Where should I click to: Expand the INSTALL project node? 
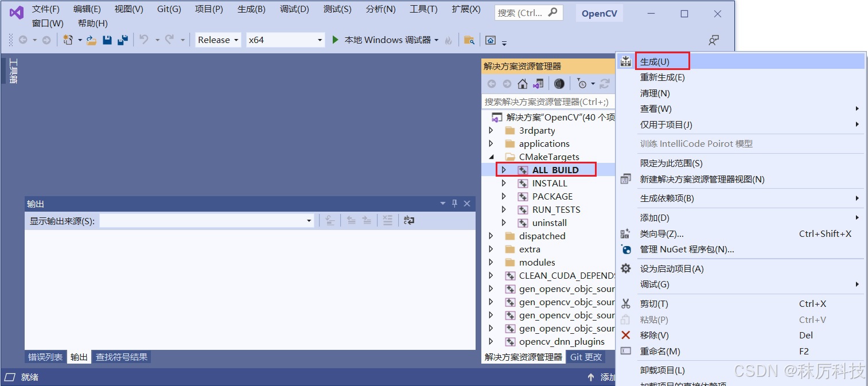click(x=504, y=183)
